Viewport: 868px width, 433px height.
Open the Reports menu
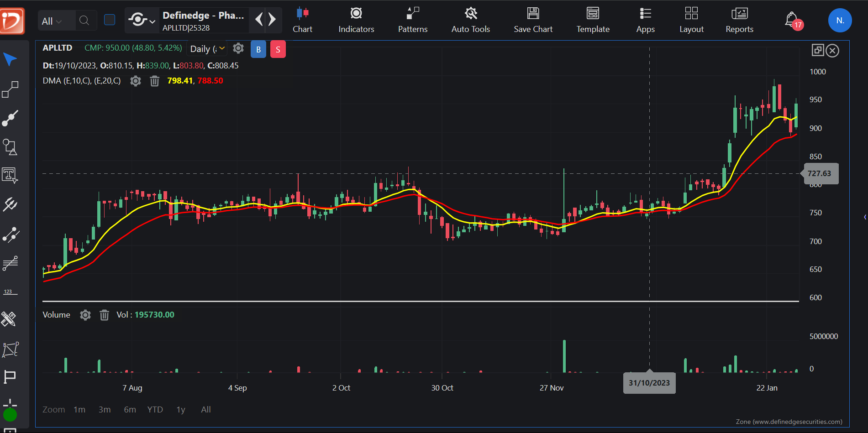point(739,20)
